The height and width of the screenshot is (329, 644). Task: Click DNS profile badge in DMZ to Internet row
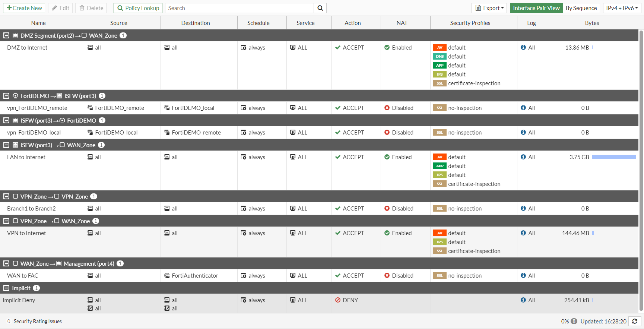click(x=440, y=57)
